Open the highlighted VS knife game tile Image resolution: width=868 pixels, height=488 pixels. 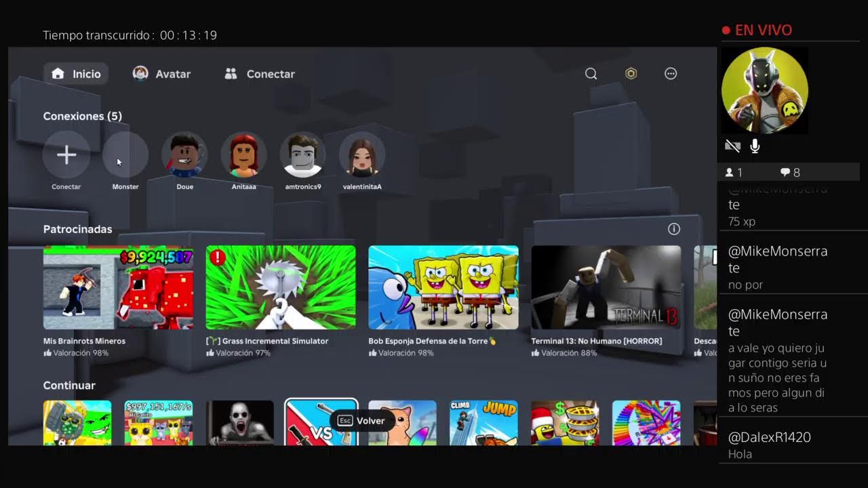point(321,422)
